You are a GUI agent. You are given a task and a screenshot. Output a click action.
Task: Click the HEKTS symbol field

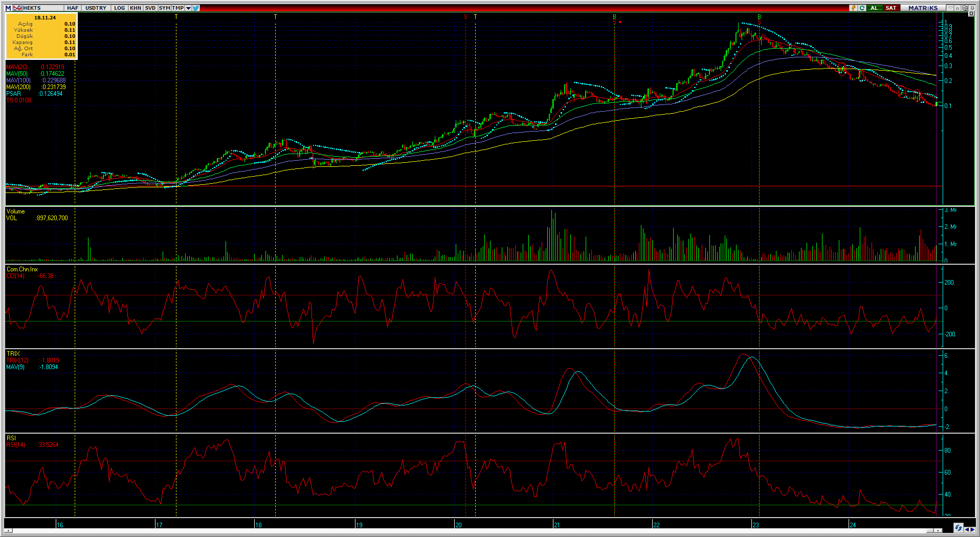pos(43,8)
